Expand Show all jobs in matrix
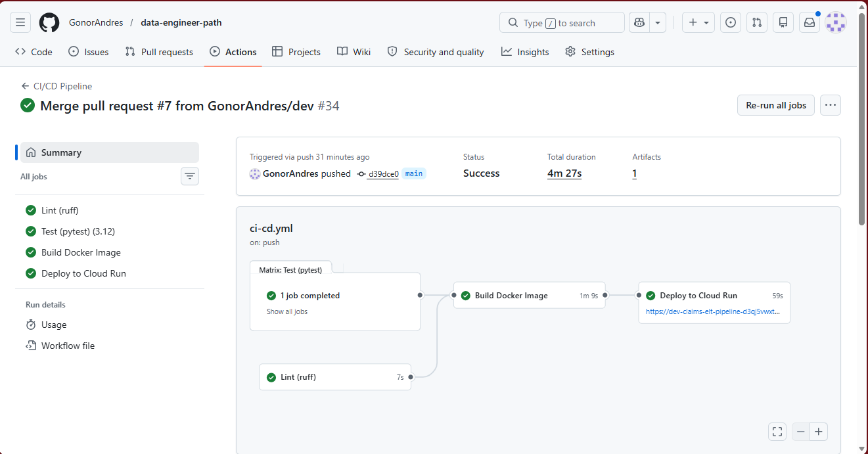 click(x=287, y=311)
